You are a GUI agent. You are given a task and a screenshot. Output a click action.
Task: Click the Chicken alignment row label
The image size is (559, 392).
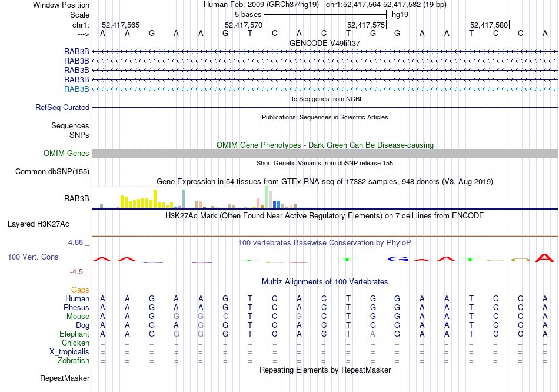(x=75, y=343)
